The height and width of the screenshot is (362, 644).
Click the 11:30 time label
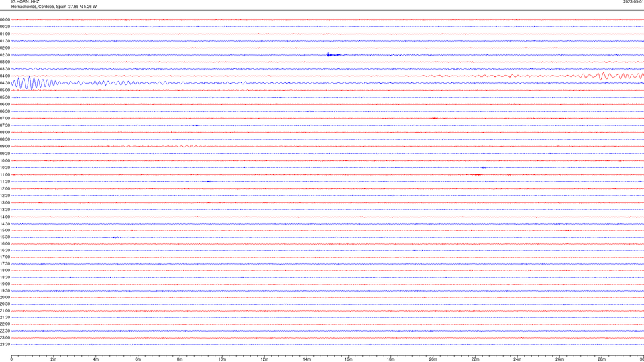(5, 182)
